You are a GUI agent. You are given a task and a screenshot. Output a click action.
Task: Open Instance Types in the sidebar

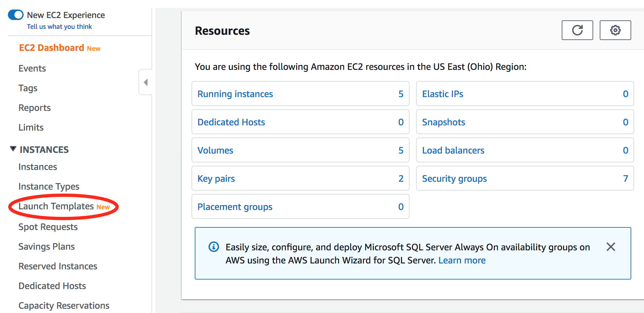click(x=49, y=187)
